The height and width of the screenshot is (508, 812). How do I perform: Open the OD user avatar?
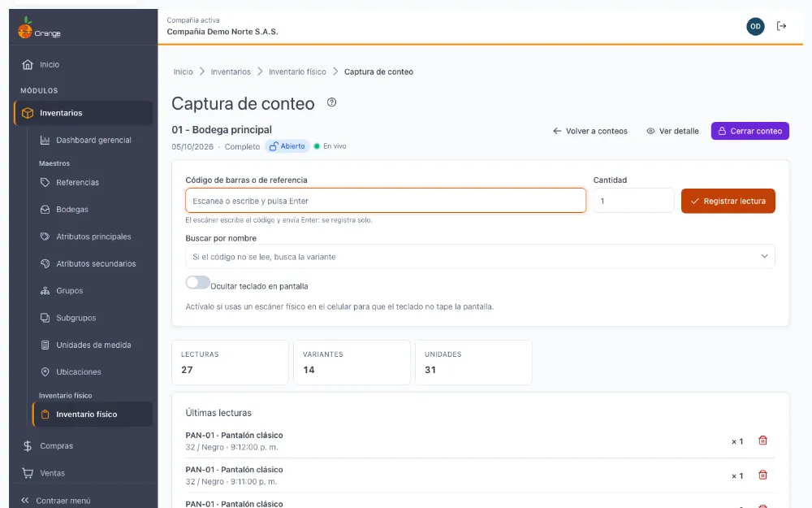pos(755,27)
